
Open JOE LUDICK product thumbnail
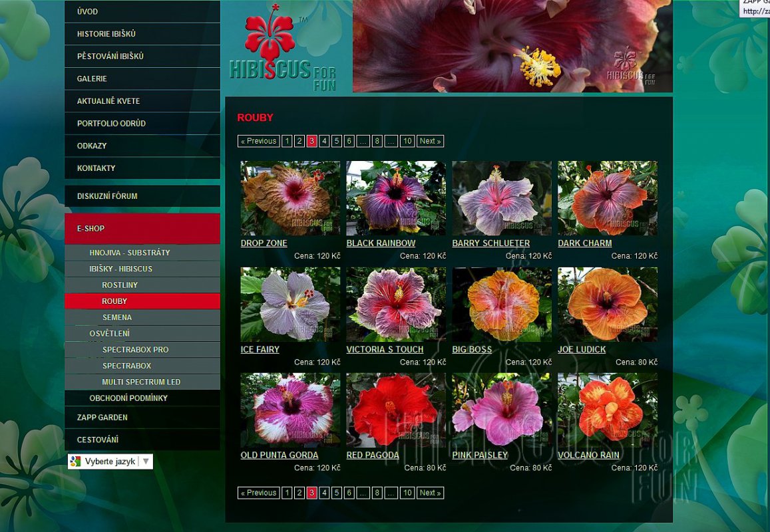click(608, 305)
